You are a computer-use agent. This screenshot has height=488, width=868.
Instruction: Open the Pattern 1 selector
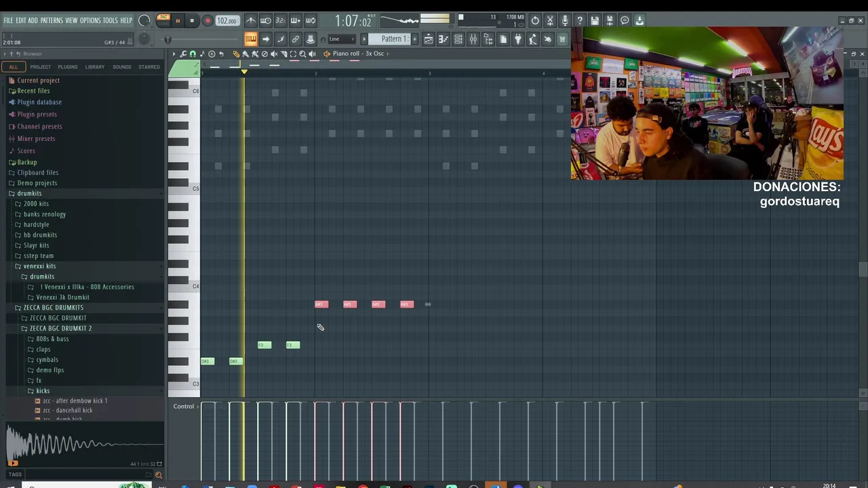pos(390,39)
